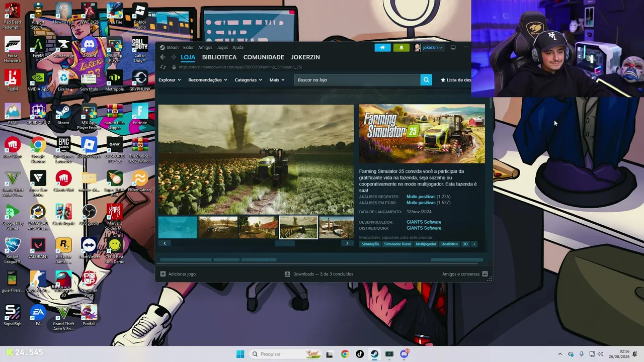Click the Buscar na loja search field
The height and width of the screenshot is (362, 644).
coord(357,80)
